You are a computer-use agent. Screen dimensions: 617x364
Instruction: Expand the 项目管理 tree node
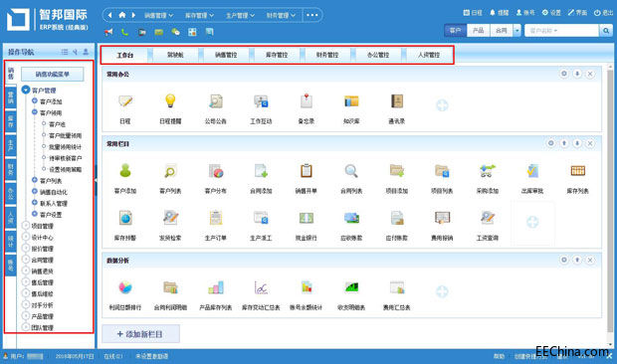pos(26,226)
